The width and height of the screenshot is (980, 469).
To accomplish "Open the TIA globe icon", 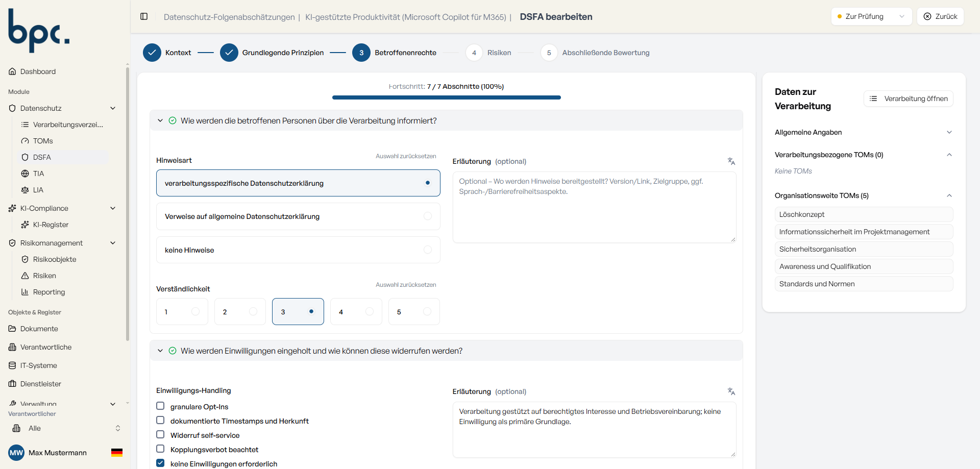I will (25, 174).
